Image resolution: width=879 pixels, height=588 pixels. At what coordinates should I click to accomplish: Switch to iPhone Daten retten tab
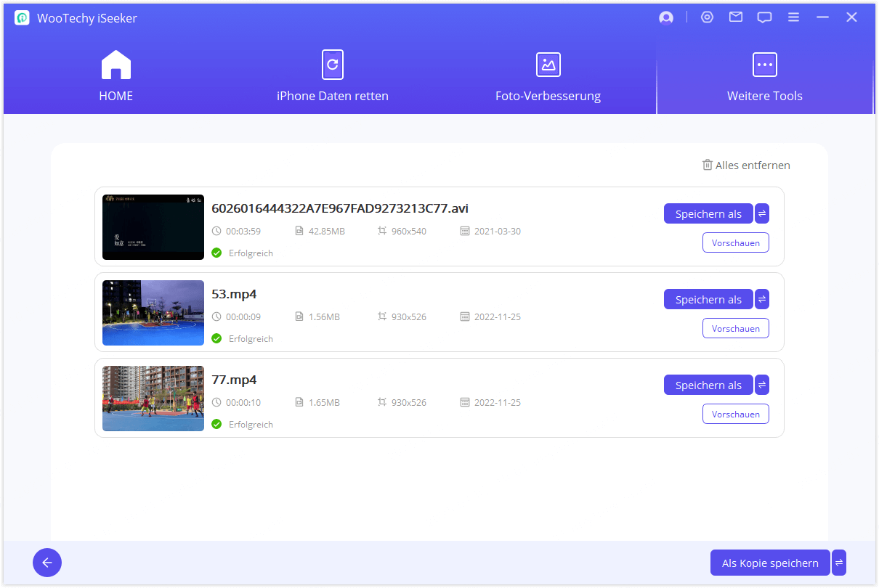click(x=333, y=77)
